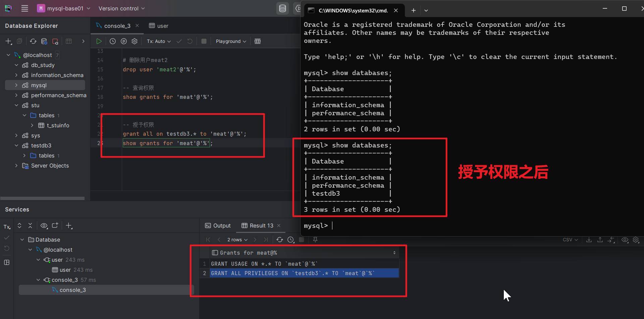Image resolution: width=644 pixels, height=319 pixels.
Task: Expand the db_study schema
Action: [x=16, y=65]
